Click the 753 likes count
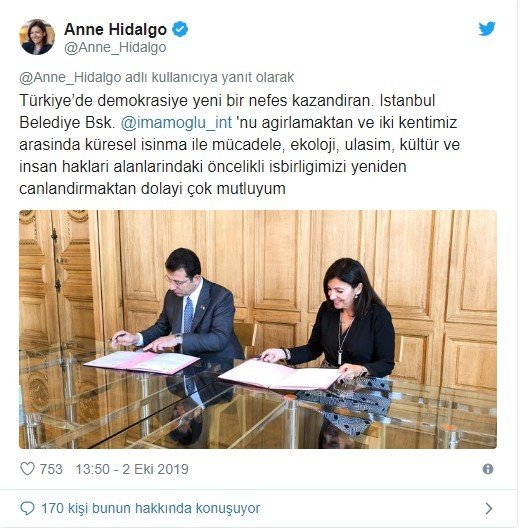 point(51,469)
